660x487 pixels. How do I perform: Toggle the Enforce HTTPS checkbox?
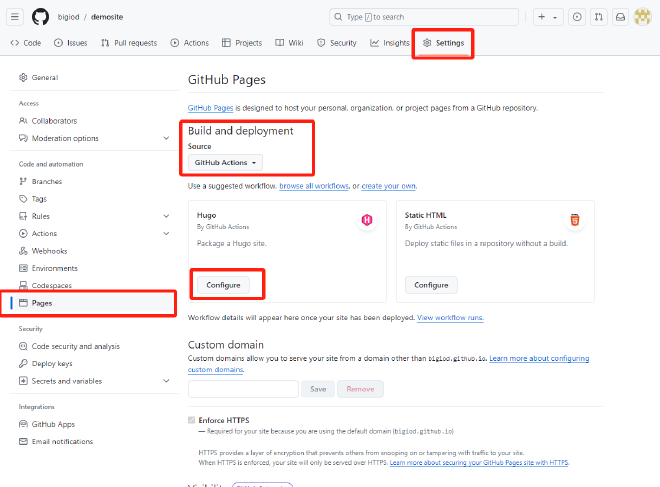(x=192, y=420)
